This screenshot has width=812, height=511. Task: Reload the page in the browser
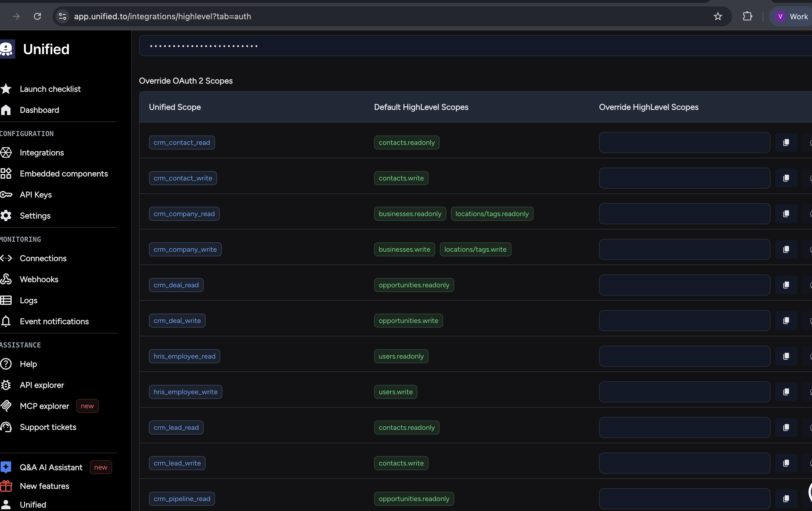37,17
